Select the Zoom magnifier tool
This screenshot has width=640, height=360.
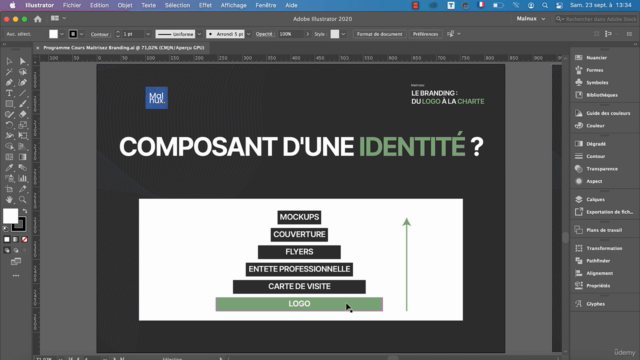(x=23, y=200)
